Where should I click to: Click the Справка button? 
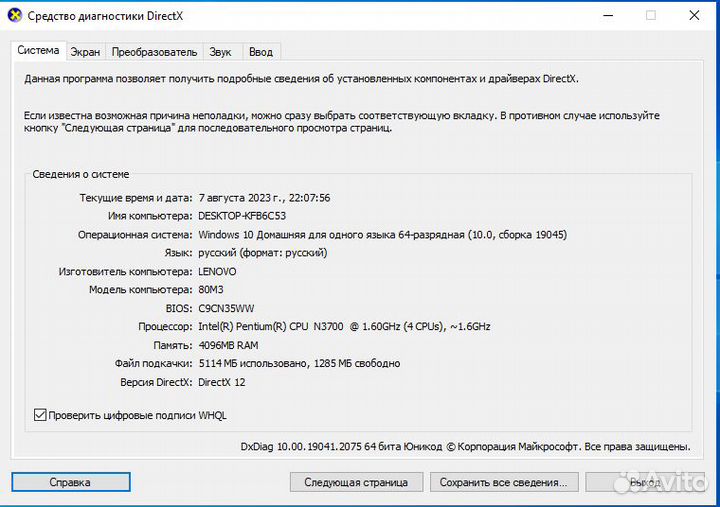click(x=71, y=482)
